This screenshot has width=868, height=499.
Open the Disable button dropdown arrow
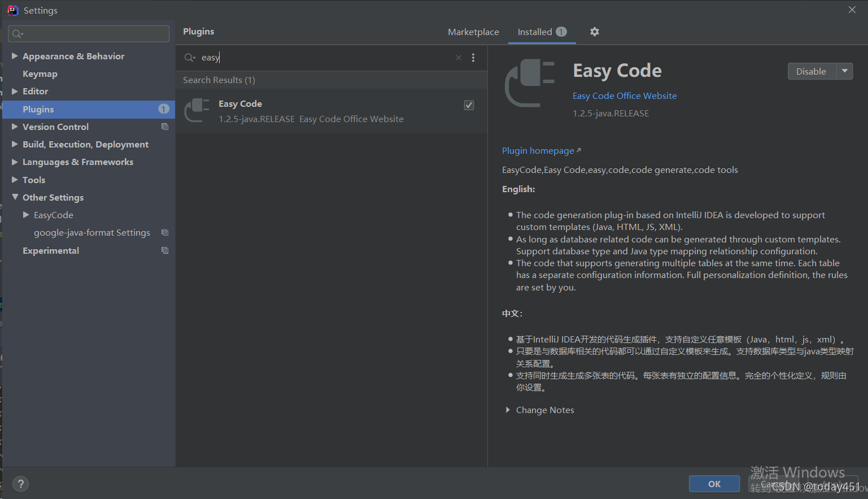[845, 71]
